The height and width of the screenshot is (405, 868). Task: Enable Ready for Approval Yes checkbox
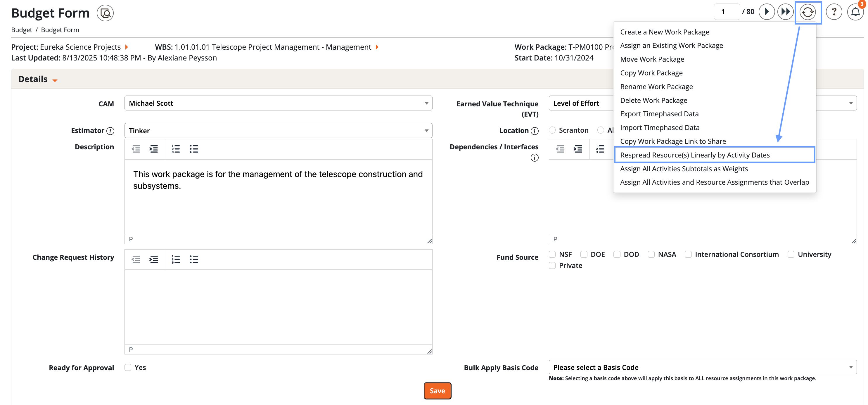click(x=128, y=367)
